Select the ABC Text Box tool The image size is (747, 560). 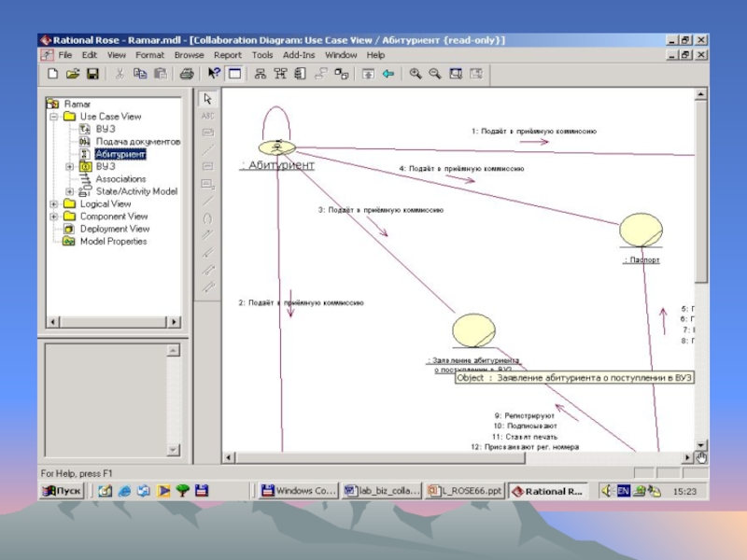click(x=207, y=116)
